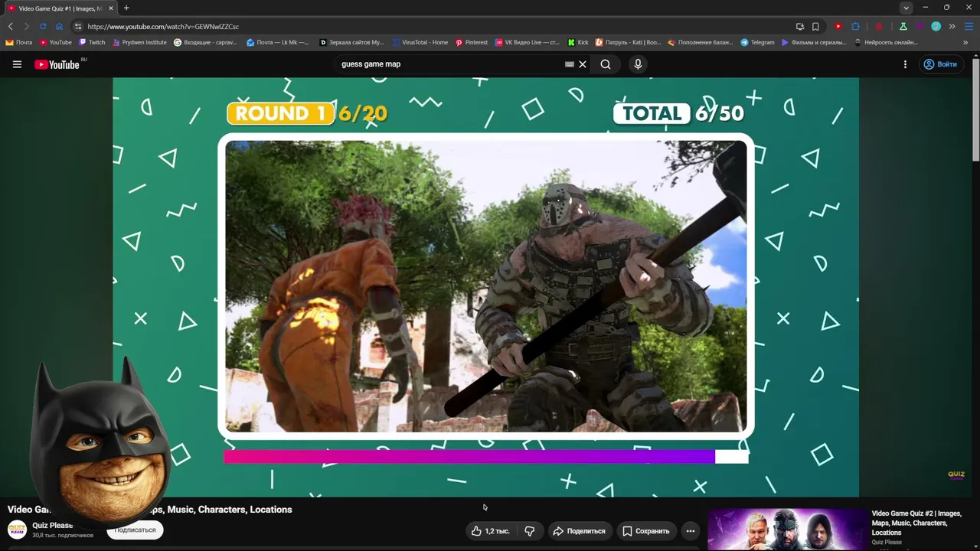
Task: Go back in browser history
Action: tap(10, 26)
